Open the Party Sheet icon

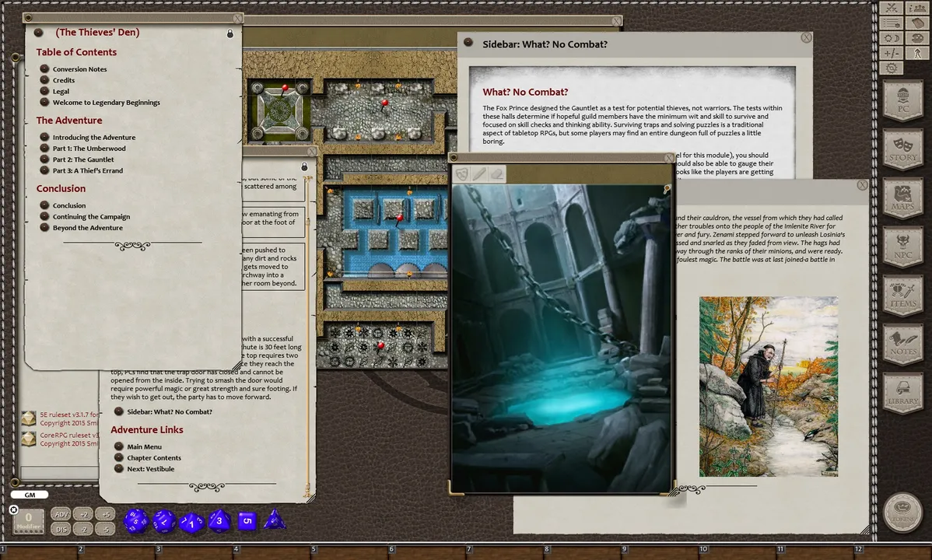[917, 8]
